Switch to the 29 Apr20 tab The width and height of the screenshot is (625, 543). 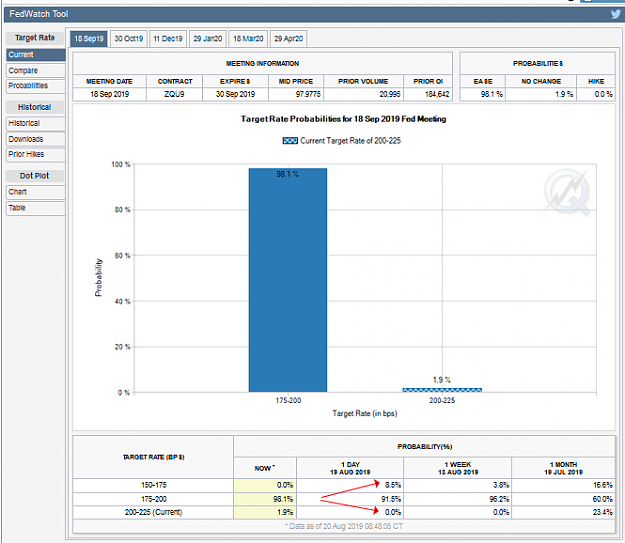[x=288, y=39]
